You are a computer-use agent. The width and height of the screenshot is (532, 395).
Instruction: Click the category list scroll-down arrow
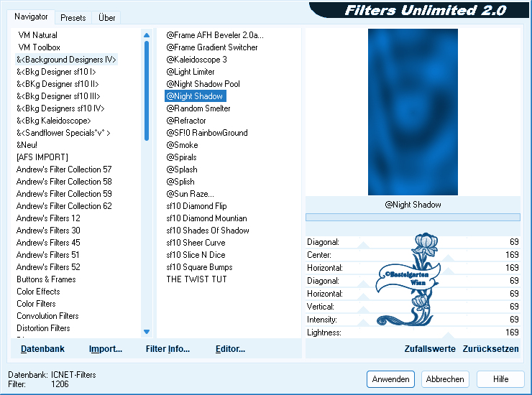pos(147,332)
